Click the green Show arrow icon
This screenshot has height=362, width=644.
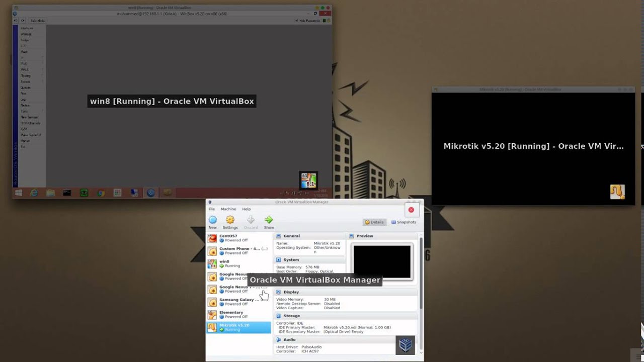(269, 220)
